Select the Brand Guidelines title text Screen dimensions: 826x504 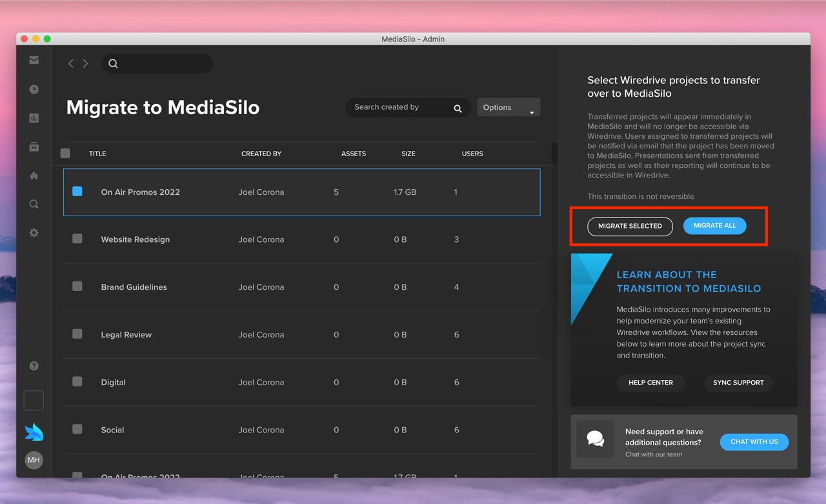[x=134, y=287]
